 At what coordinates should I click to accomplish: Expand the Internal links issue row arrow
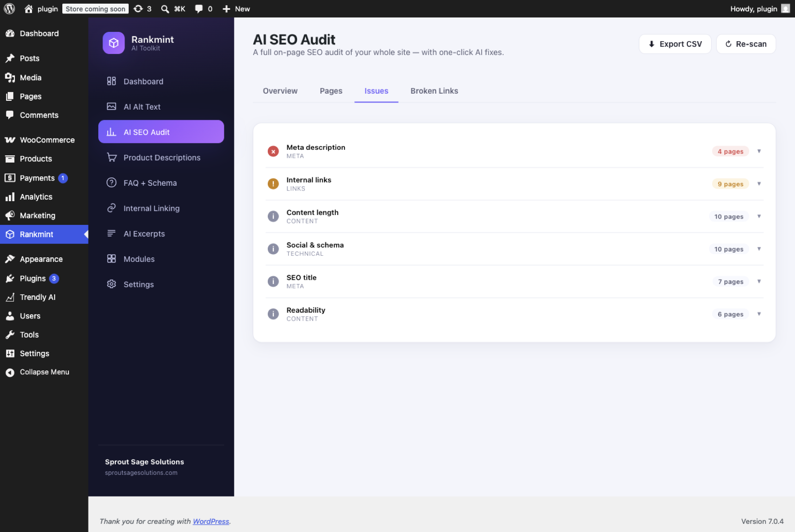pyautogui.click(x=759, y=184)
